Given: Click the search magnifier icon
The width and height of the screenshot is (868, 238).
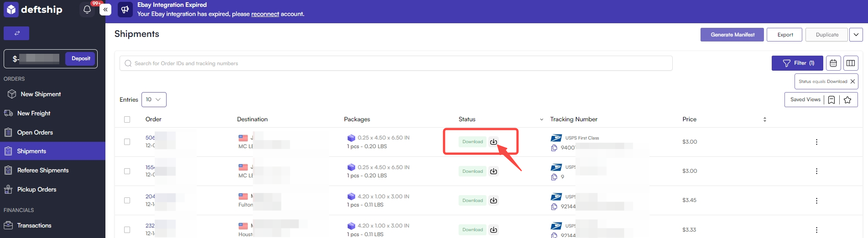Looking at the screenshot, I should pos(128,63).
